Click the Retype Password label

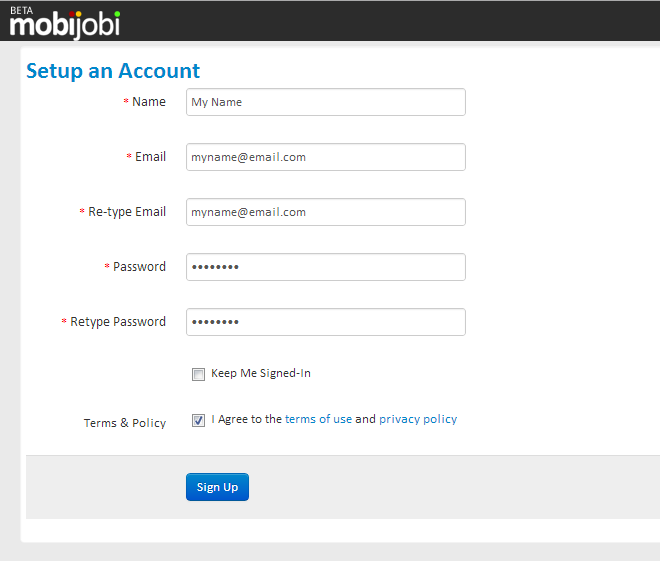click(x=118, y=322)
